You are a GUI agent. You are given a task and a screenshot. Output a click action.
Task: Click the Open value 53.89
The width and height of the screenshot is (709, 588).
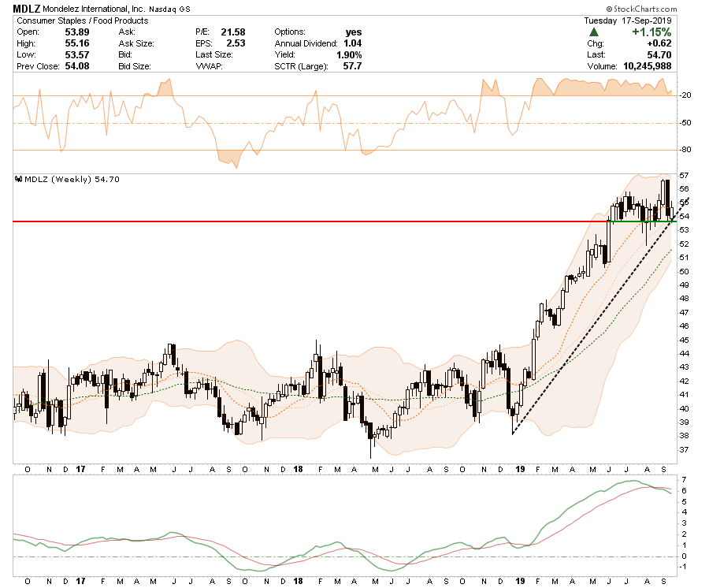(77, 32)
